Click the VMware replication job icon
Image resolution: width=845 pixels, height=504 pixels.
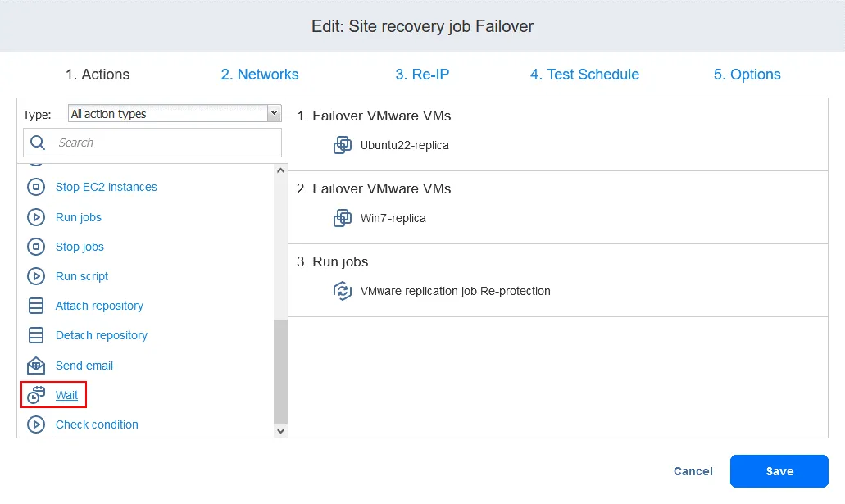click(343, 291)
